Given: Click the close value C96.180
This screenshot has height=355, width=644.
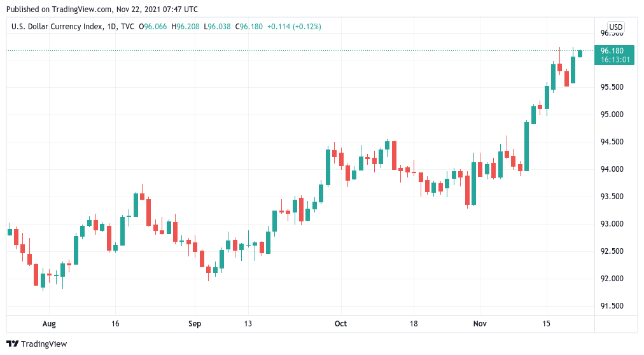Looking at the screenshot, I should (x=249, y=27).
